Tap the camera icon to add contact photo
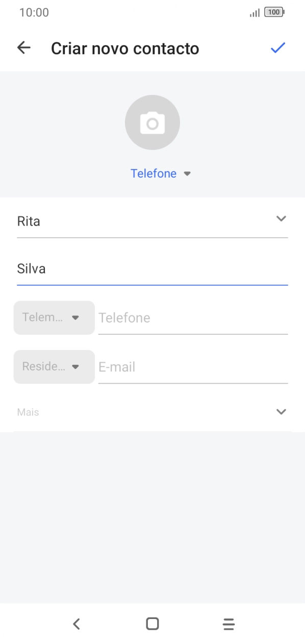The width and height of the screenshot is (305, 644). [152, 122]
